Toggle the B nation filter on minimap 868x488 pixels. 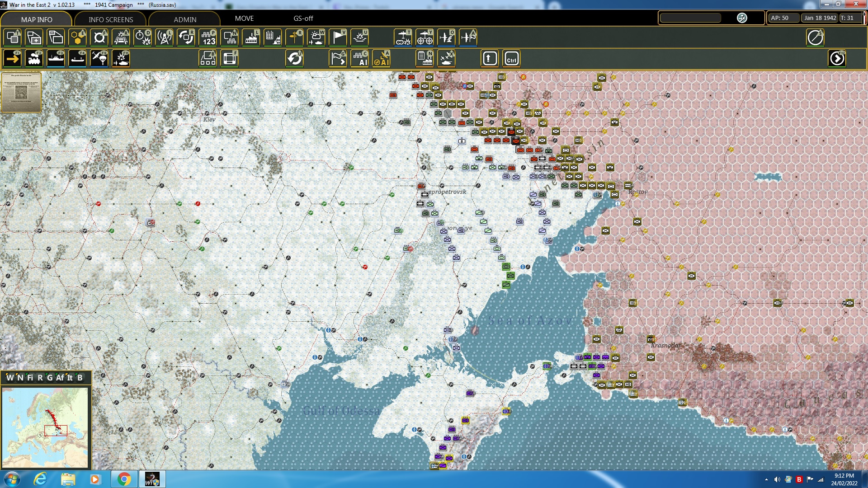point(80,378)
